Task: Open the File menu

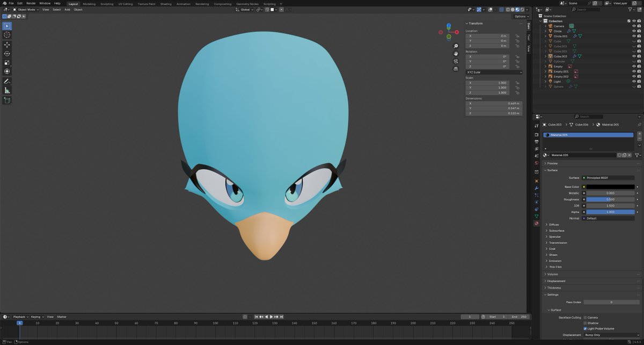Action: click(x=11, y=3)
